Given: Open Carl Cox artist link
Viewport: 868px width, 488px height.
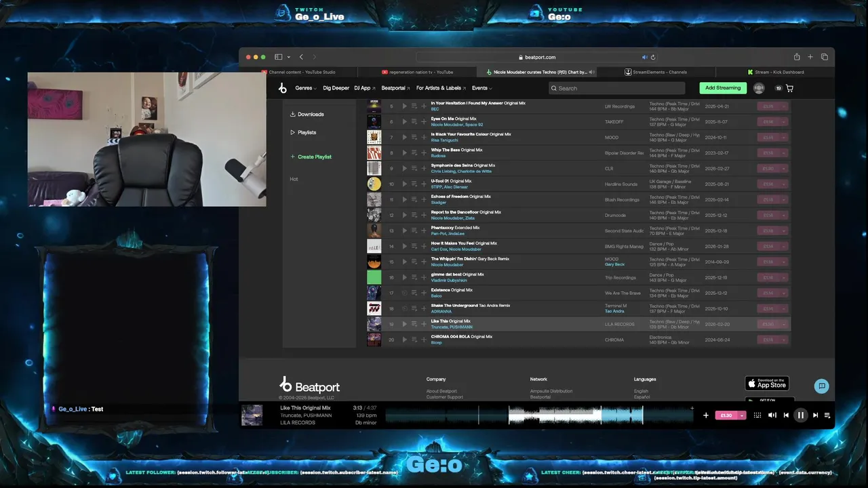Looking at the screenshot, I should pyautogui.click(x=439, y=249).
